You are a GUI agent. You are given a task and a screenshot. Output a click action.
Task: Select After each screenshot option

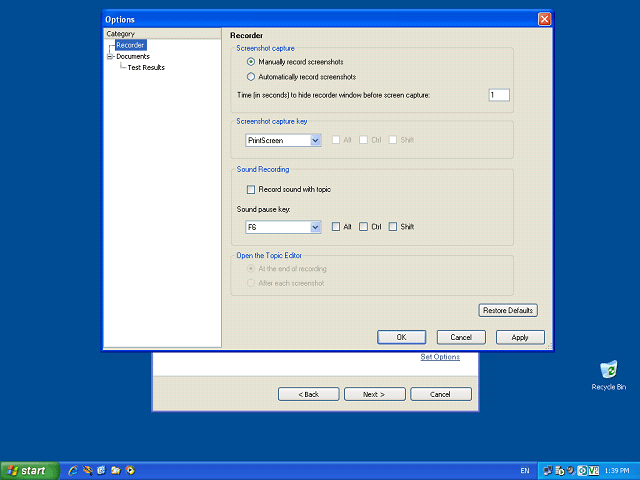tap(285, 283)
